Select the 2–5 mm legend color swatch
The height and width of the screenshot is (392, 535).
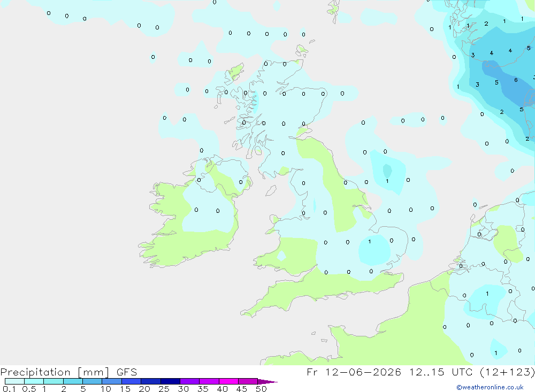[73, 381]
